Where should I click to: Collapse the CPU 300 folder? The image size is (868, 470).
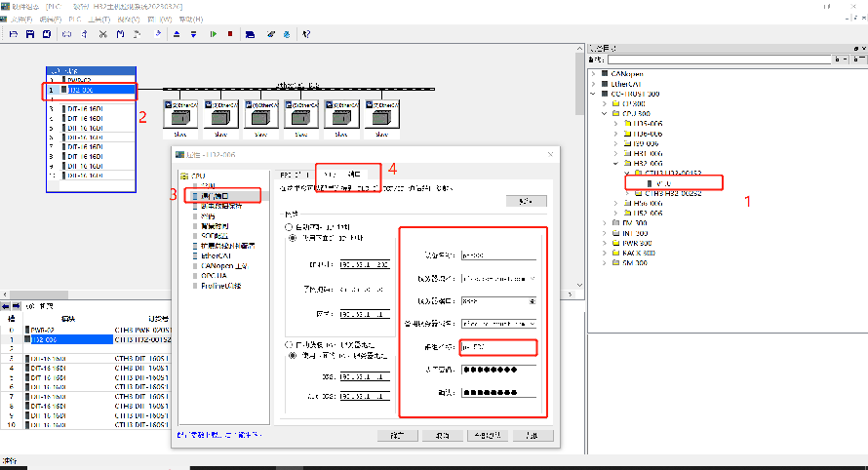pos(605,113)
